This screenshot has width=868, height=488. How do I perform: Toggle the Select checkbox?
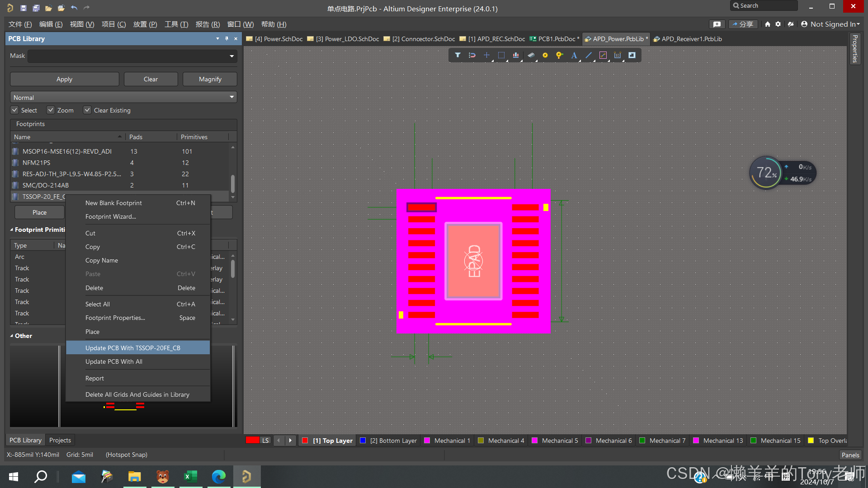(15, 110)
